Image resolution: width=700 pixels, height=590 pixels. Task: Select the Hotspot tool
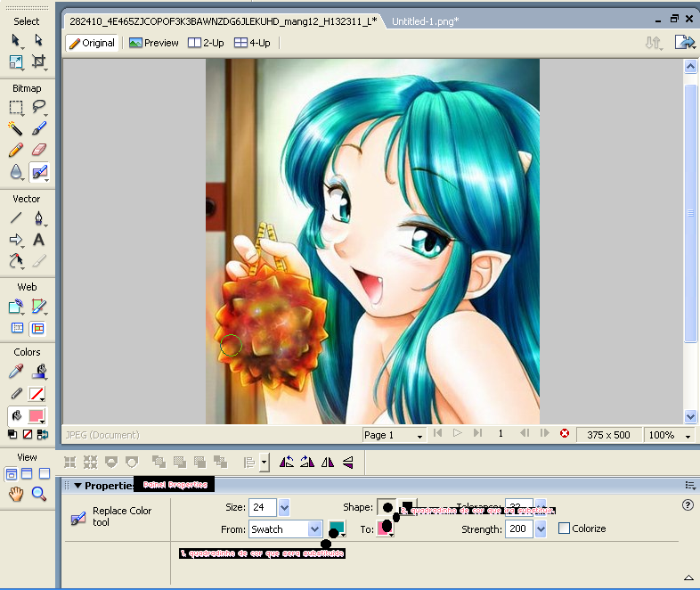(16, 307)
